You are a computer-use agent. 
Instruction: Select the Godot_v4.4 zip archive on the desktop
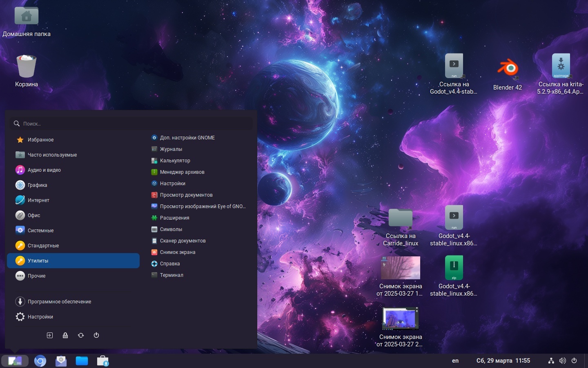[x=454, y=276]
